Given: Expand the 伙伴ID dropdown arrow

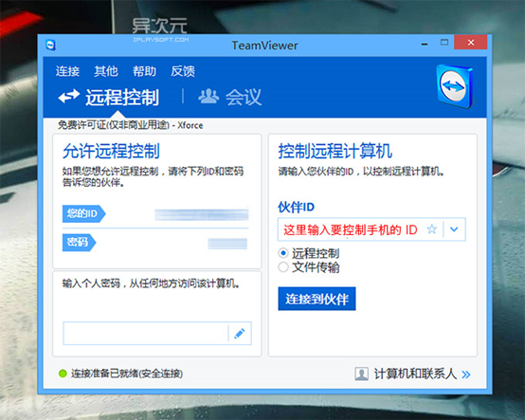Looking at the screenshot, I should coord(454,229).
